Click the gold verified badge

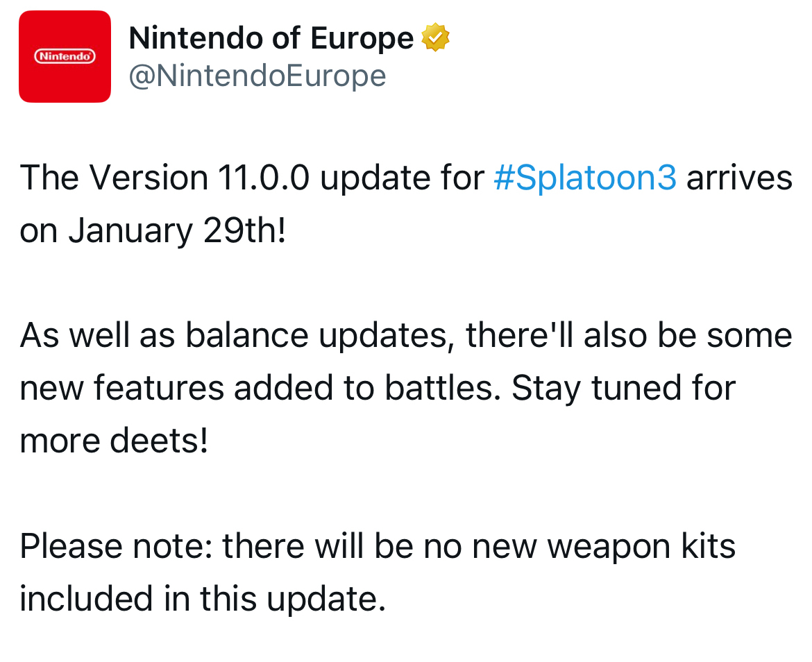pos(435,37)
